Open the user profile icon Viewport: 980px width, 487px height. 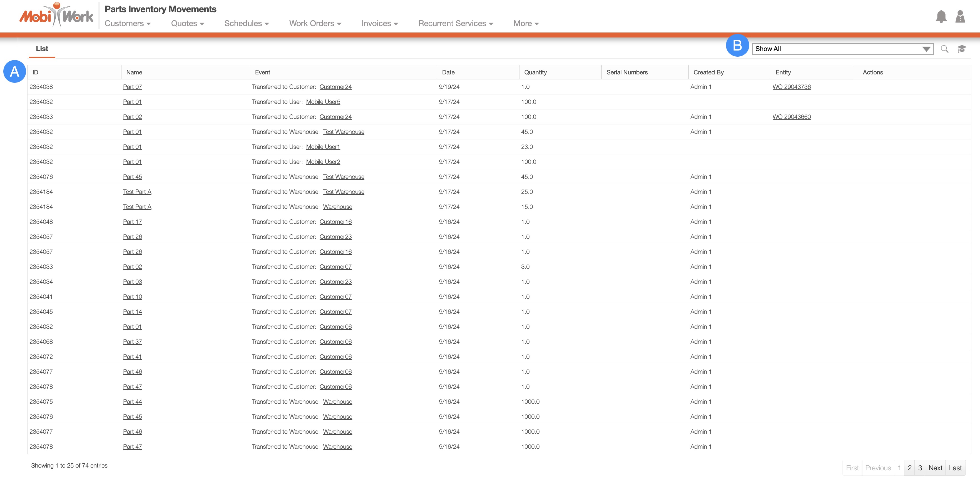click(x=960, y=17)
